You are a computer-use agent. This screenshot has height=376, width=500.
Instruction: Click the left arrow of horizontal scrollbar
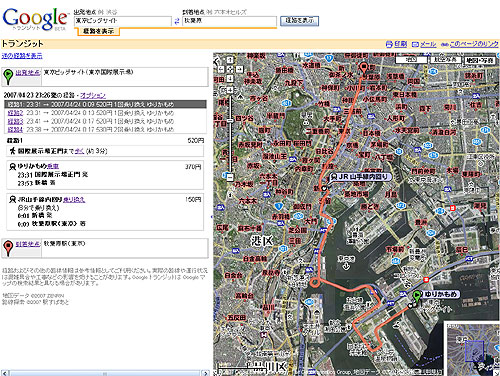click(4, 373)
